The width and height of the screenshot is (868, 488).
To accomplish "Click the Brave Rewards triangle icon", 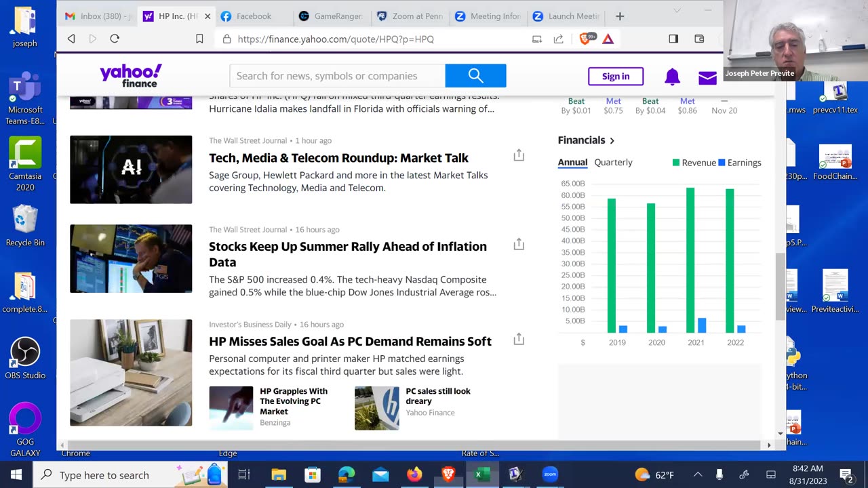I will (608, 39).
